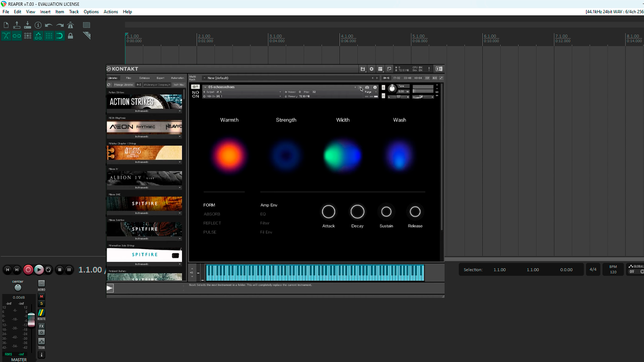Toggle snap magnet icon
Viewport: 644px width, 362px height.
(x=60, y=36)
